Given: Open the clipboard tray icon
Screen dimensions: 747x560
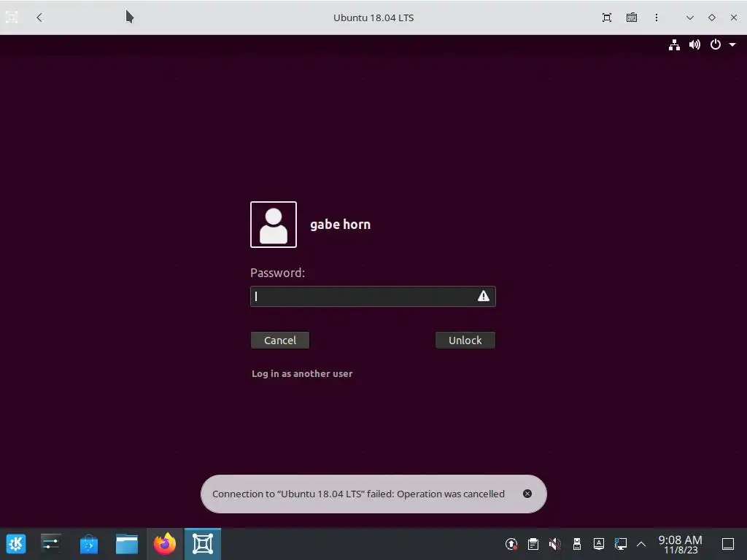Looking at the screenshot, I should 533,544.
